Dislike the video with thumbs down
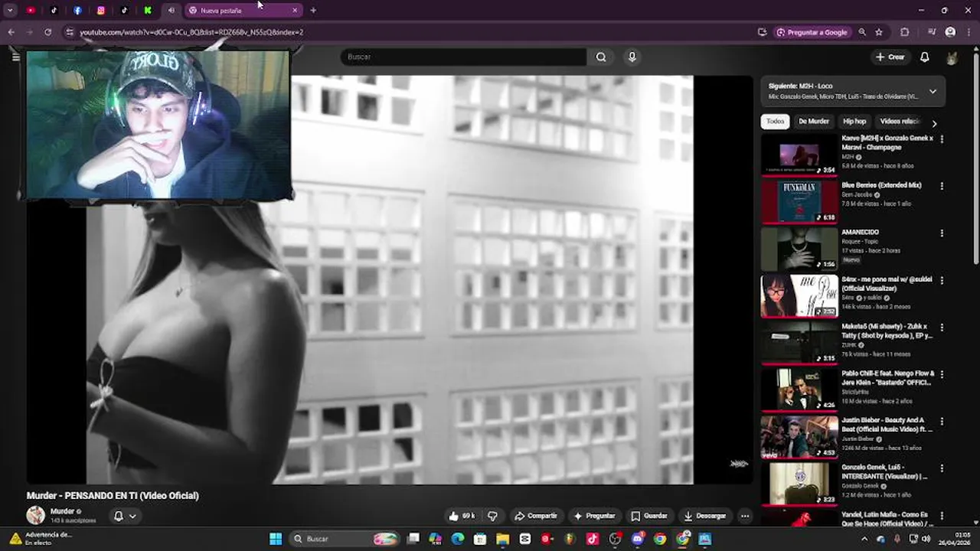Viewport: 980px width, 551px height. 492,516
